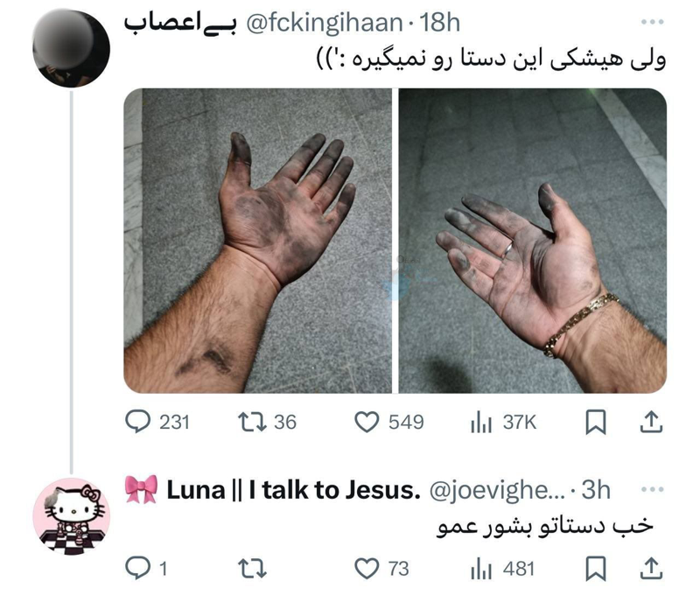Like Luna's reply with 73 likes

pyautogui.click(x=367, y=569)
